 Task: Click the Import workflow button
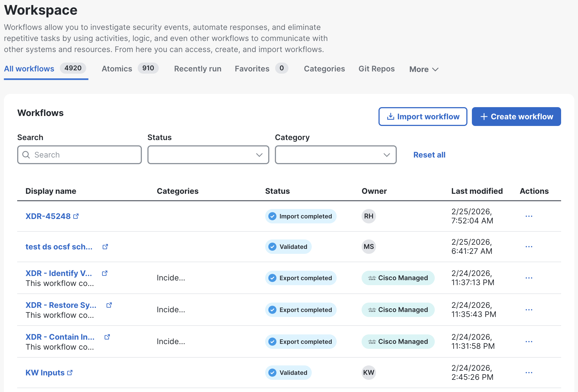point(423,117)
